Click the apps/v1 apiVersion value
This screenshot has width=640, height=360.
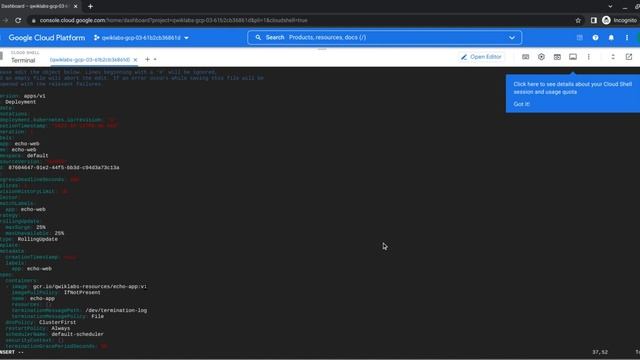[34, 96]
